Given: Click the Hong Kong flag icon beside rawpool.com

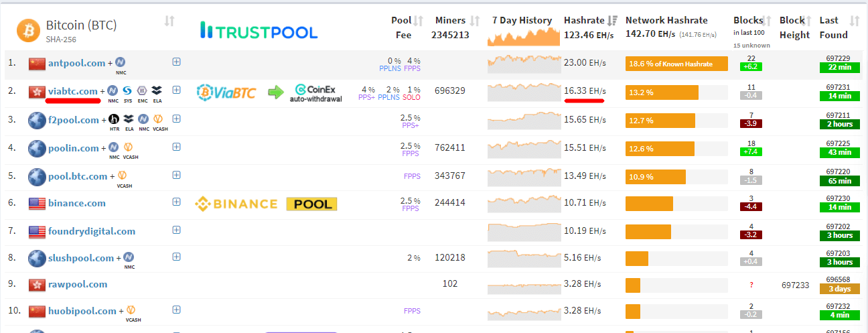Looking at the screenshot, I should tap(37, 285).
